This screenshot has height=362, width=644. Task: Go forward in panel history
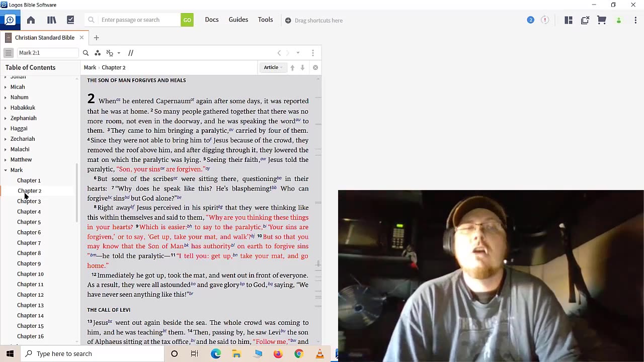coord(288,53)
